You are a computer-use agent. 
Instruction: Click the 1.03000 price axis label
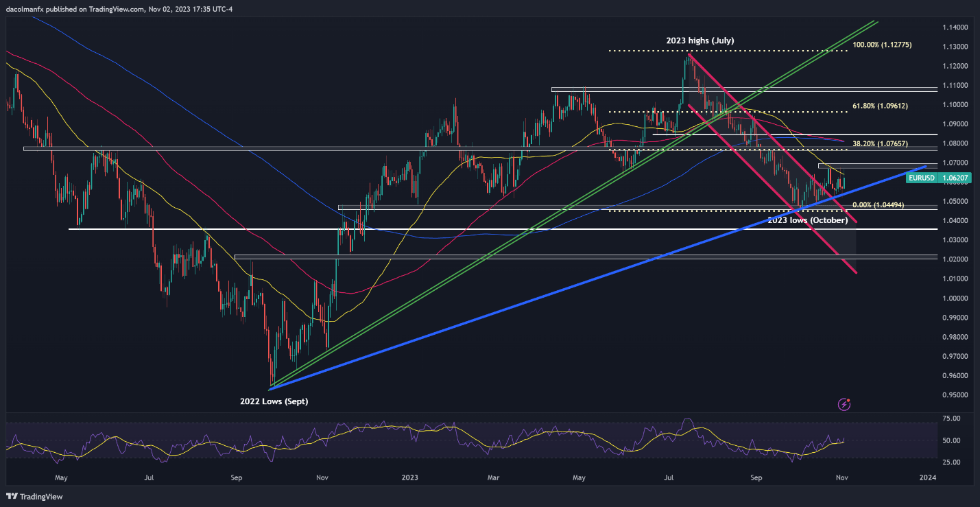(x=954, y=240)
